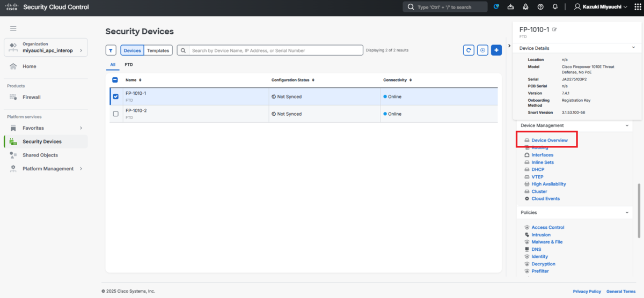Screen dimensions: 644x298
Task: Open the hamburger menu to collapse sidebar
Action: click(x=13, y=28)
